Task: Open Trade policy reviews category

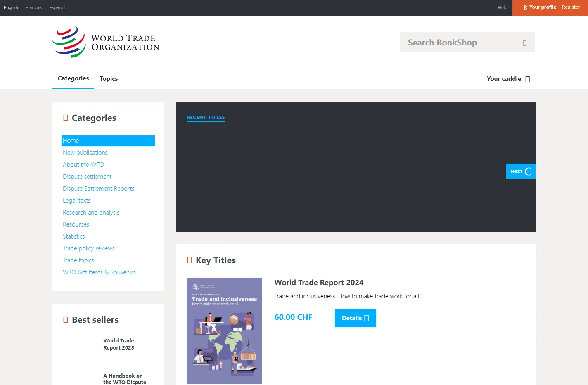Action: [x=89, y=248]
